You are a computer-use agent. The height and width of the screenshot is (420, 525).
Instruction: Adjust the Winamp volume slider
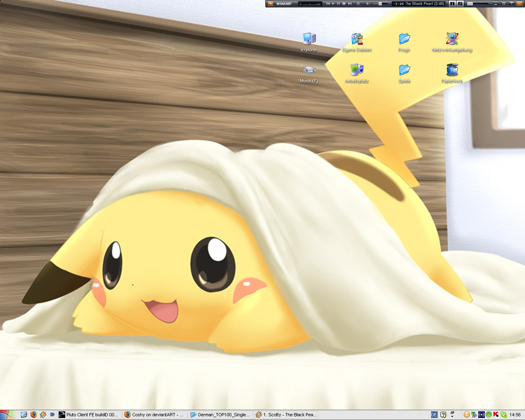(380, 4)
